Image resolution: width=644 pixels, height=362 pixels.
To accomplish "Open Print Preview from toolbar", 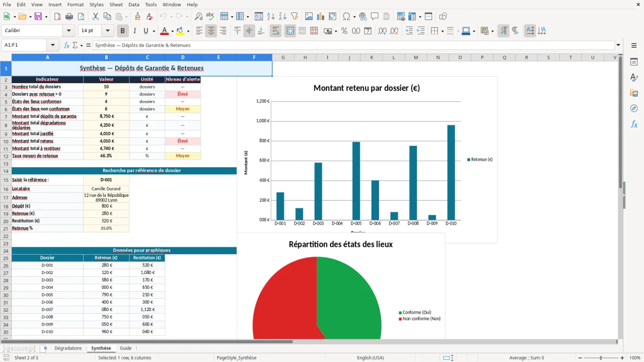I will 80,17.
